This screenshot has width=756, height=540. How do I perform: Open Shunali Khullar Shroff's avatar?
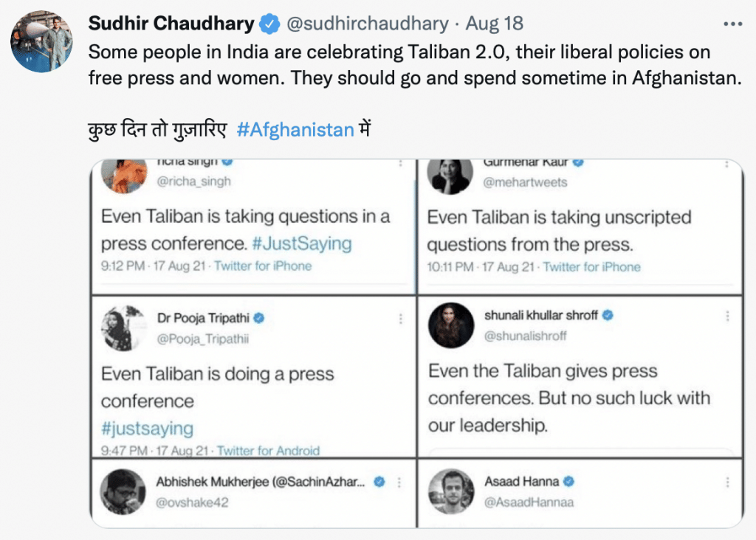450,325
